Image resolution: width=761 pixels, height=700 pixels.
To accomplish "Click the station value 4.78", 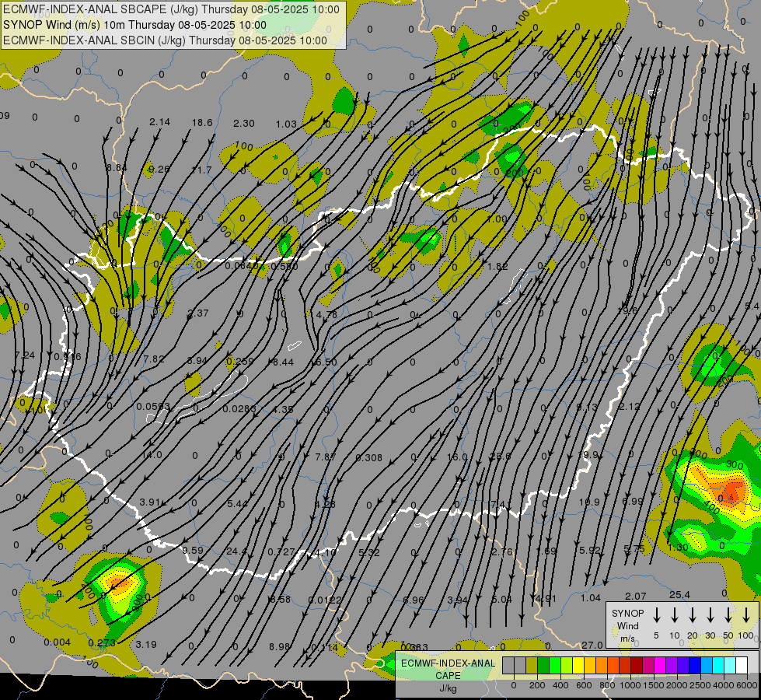I will tap(326, 314).
